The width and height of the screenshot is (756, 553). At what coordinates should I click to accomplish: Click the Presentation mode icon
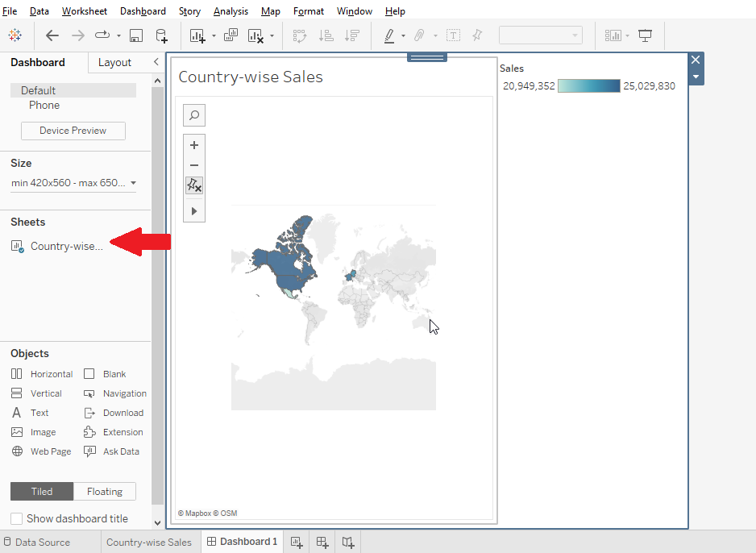coord(645,35)
